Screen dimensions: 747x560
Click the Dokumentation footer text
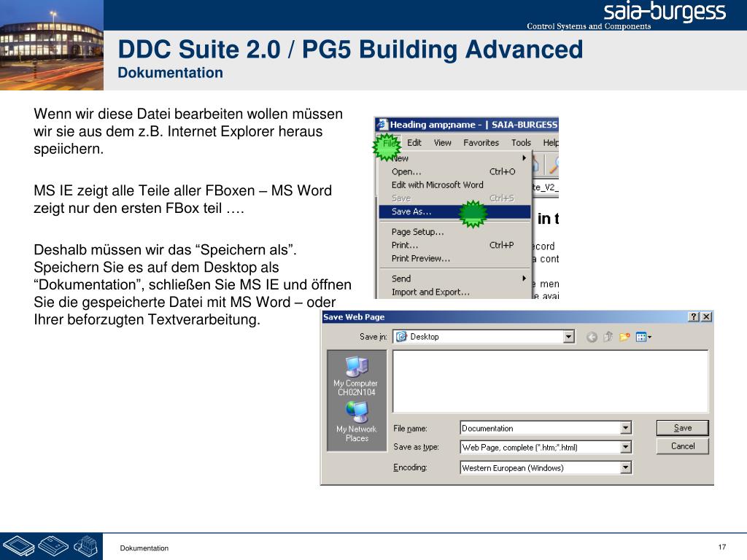(144, 548)
